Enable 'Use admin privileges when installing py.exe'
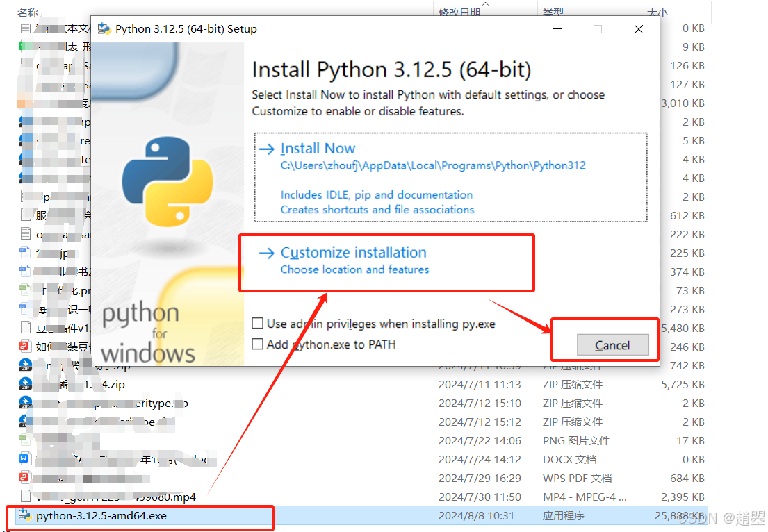The height and width of the screenshot is (532, 768). (257, 324)
